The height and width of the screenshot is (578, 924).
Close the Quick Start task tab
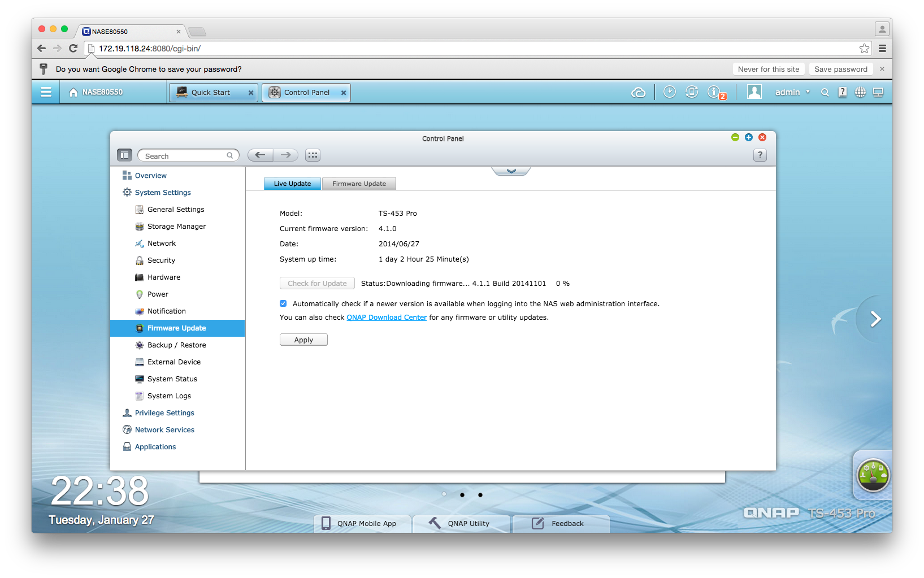251,93
